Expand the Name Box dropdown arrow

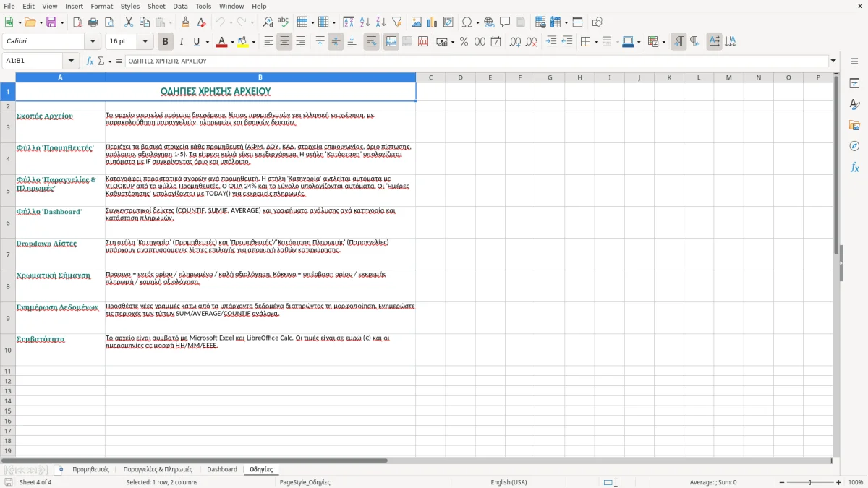click(71, 61)
